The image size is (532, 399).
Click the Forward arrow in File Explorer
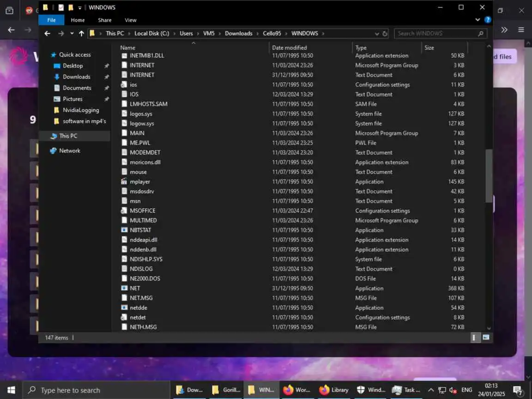coord(61,33)
